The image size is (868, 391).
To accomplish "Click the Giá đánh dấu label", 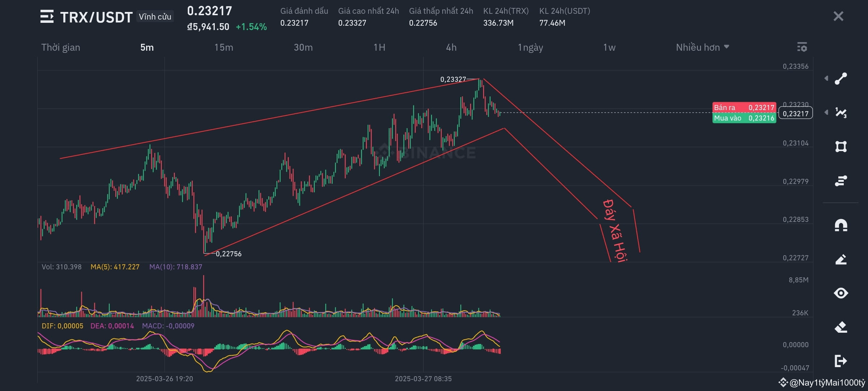I will [x=304, y=11].
